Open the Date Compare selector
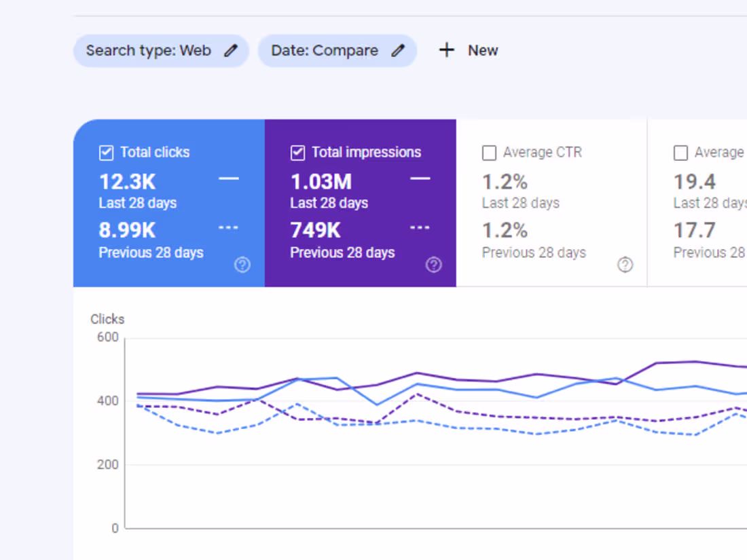The image size is (747, 560). (338, 50)
